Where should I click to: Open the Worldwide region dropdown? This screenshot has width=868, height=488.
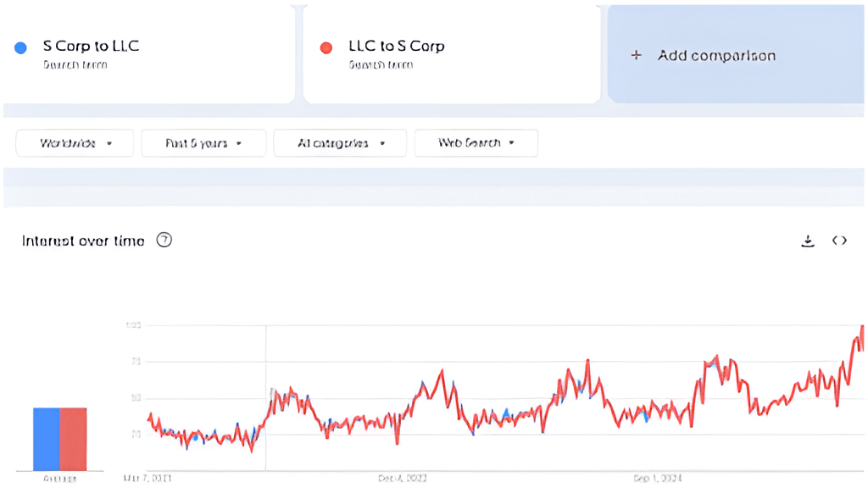point(74,143)
